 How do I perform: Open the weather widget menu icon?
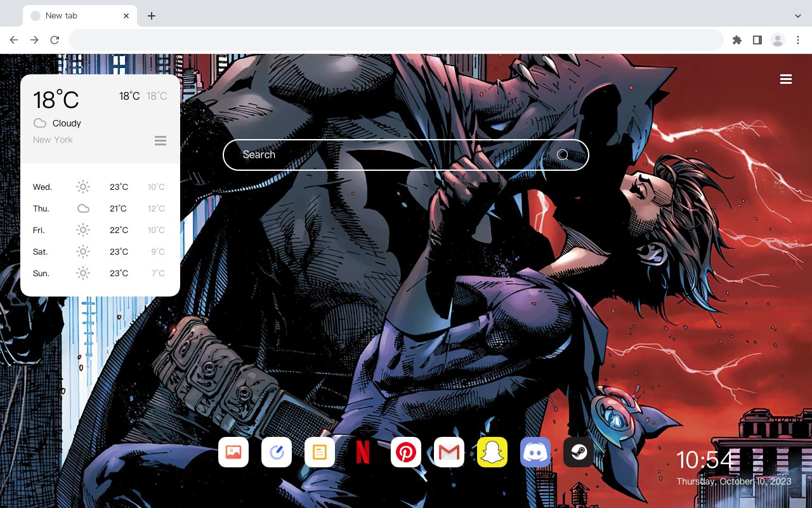click(x=160, y=140)
